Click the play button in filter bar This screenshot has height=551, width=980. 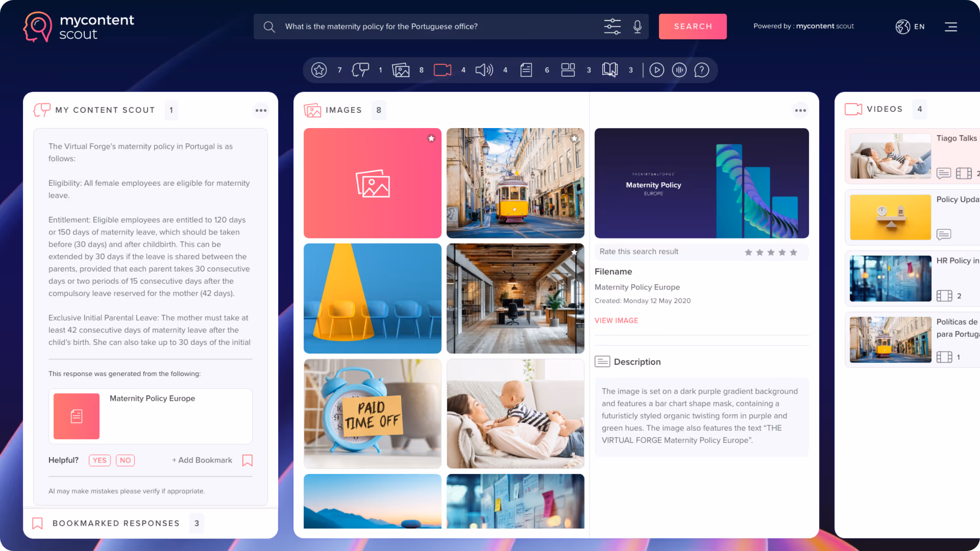coord(656,70)
